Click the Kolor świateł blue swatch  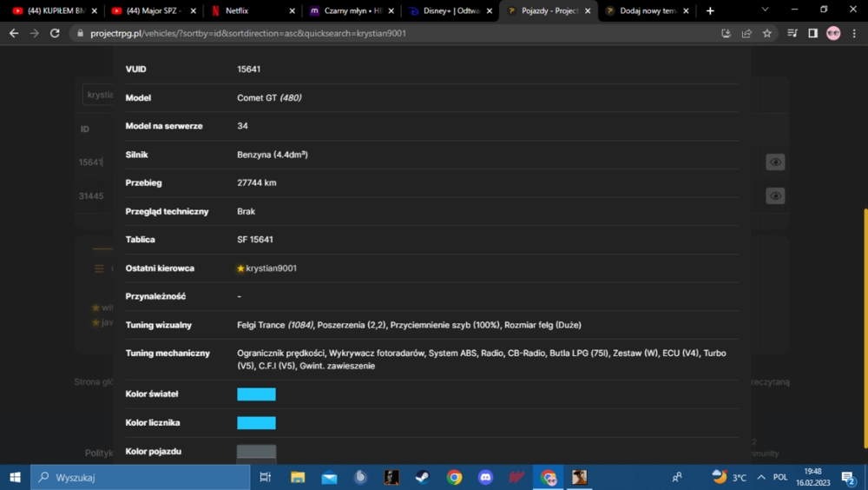click(x=256, y=394)
